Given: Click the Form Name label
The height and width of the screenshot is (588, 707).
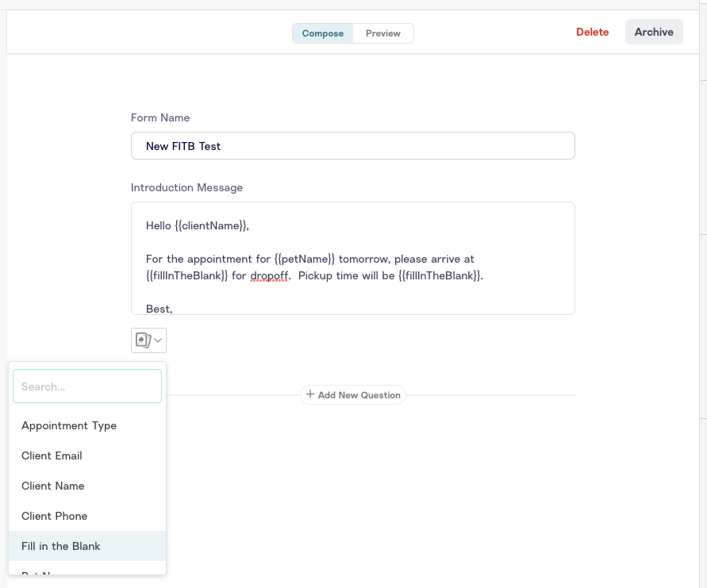Looking at the screenshot, I should [x=160, y=117].
